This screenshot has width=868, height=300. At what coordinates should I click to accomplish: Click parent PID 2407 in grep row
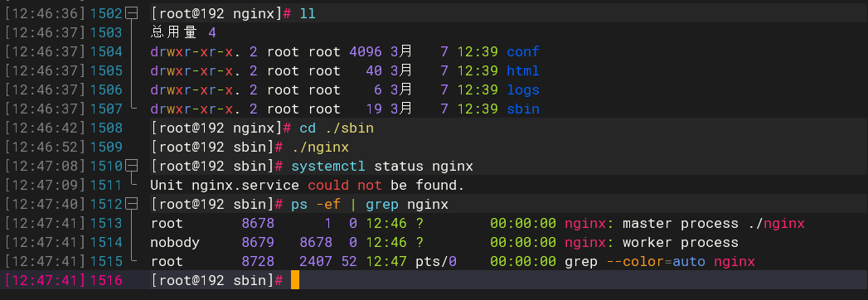316,261
